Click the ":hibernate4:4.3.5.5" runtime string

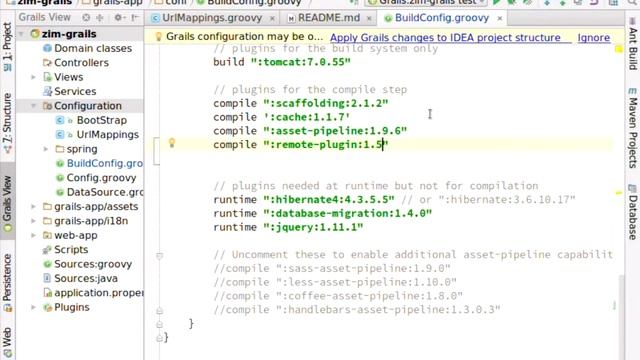click(x=329, y=200)
